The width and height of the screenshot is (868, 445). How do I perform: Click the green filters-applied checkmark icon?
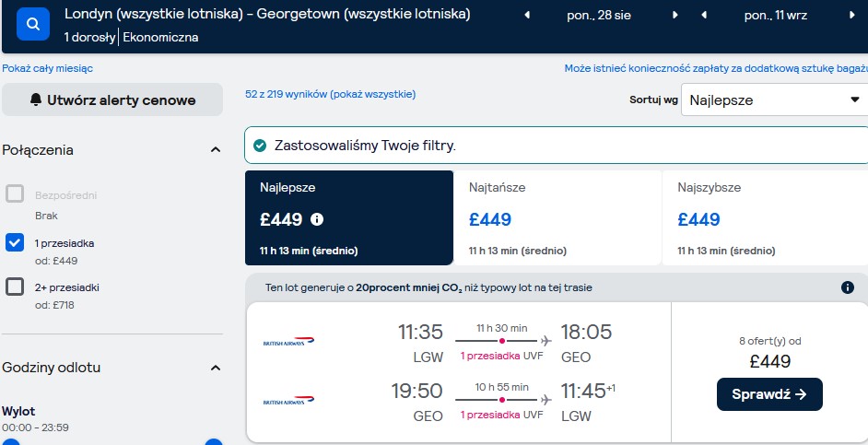coord(260,146)
